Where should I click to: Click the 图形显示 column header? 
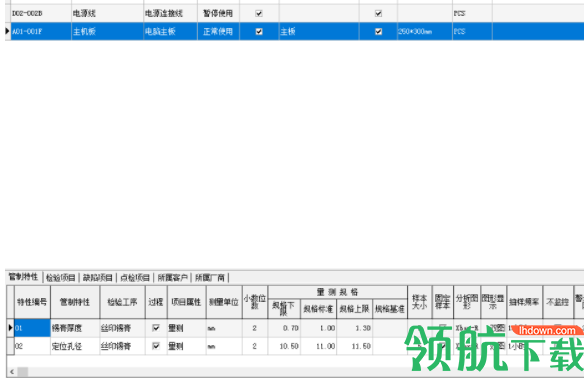[493, 302]
